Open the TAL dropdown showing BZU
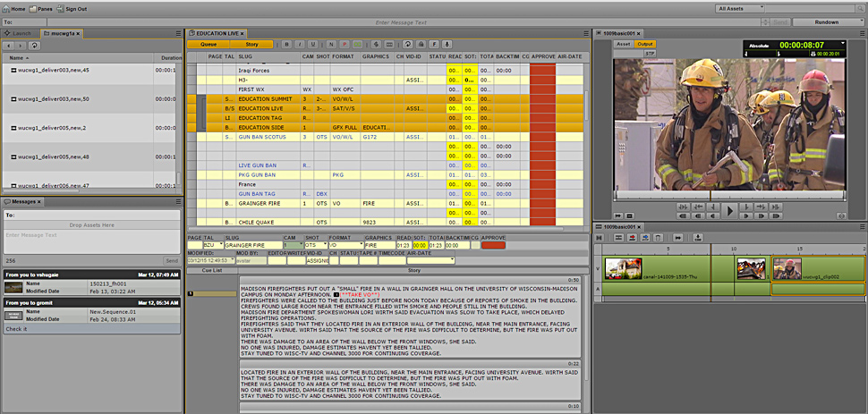868x414 pixels. [214, 245]
